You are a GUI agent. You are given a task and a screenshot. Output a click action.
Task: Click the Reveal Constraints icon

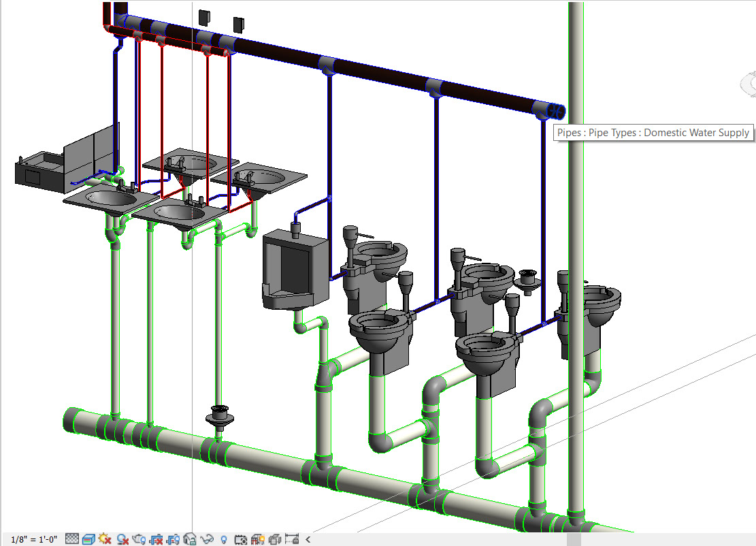point(291,539)
